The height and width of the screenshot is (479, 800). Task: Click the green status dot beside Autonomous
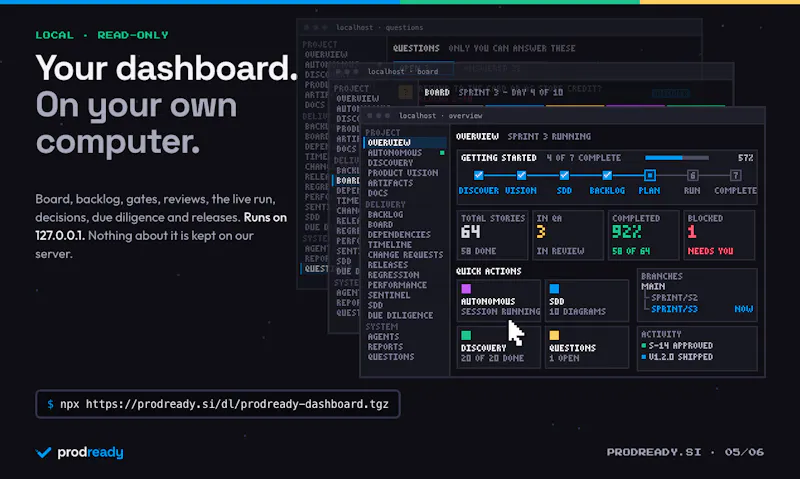point(442,153)
